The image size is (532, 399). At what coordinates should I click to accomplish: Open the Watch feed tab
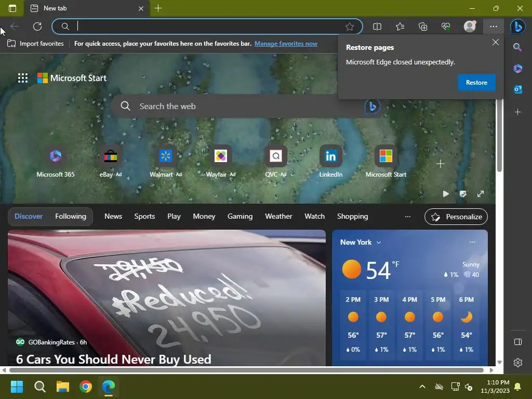tap(314, 217)
